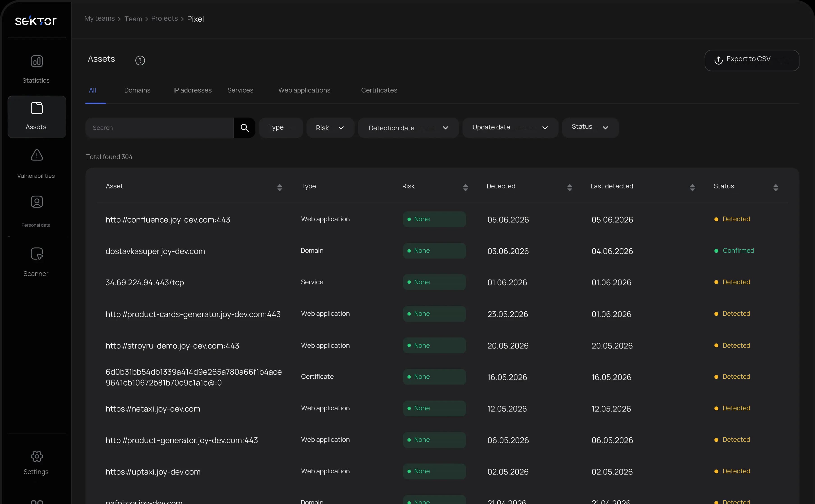Image resolution: width=815 pixels, height=504 pixels.
Task: Go to the Certificates tab
Action: (379, 90)
